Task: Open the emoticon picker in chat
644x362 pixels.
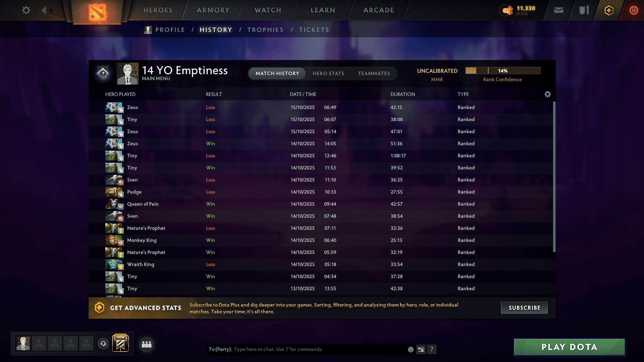Action: pos(410,349)
